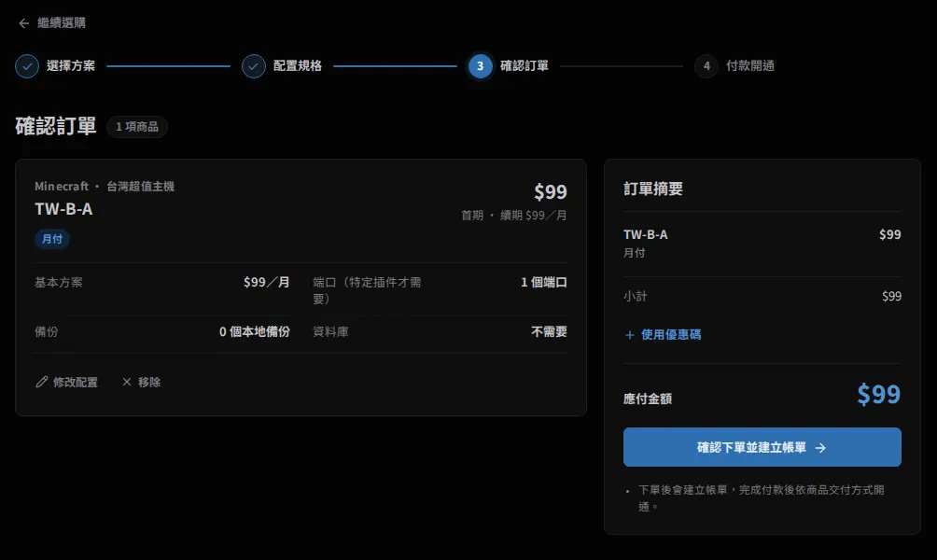Image resolution: width=937 pixels, height=560 pixels.
Task: Click the 備份 label
Action: [47, 331]
